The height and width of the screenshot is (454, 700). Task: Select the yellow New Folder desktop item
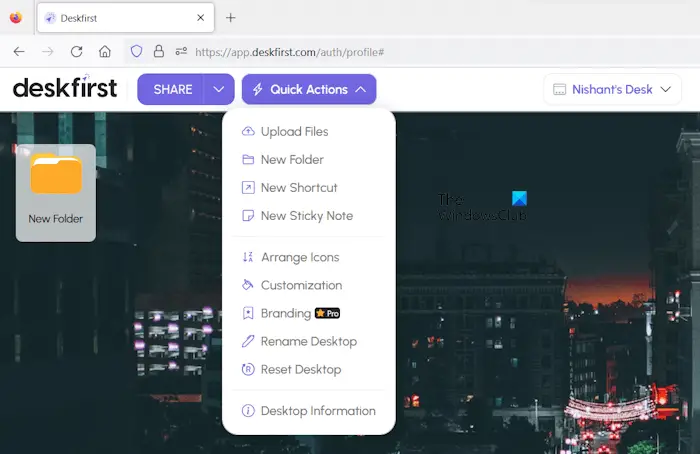point(56,193)
